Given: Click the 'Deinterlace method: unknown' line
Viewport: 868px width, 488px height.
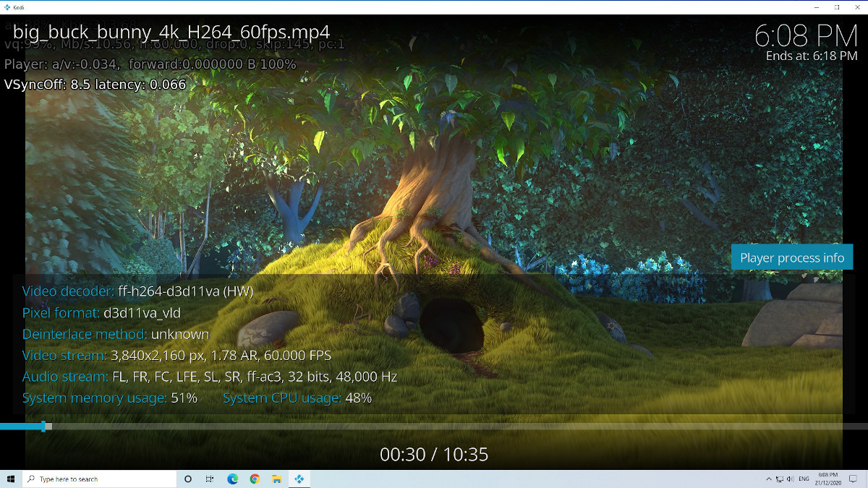Looking at the screenshot, I should tap(116, 334).
